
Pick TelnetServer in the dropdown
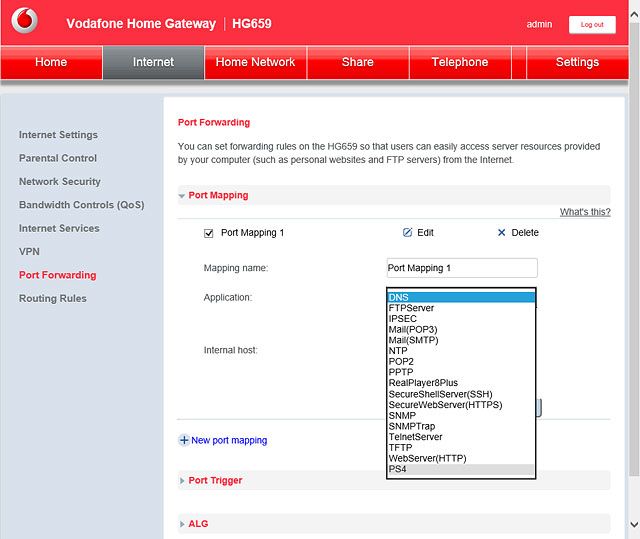[460, 437]
